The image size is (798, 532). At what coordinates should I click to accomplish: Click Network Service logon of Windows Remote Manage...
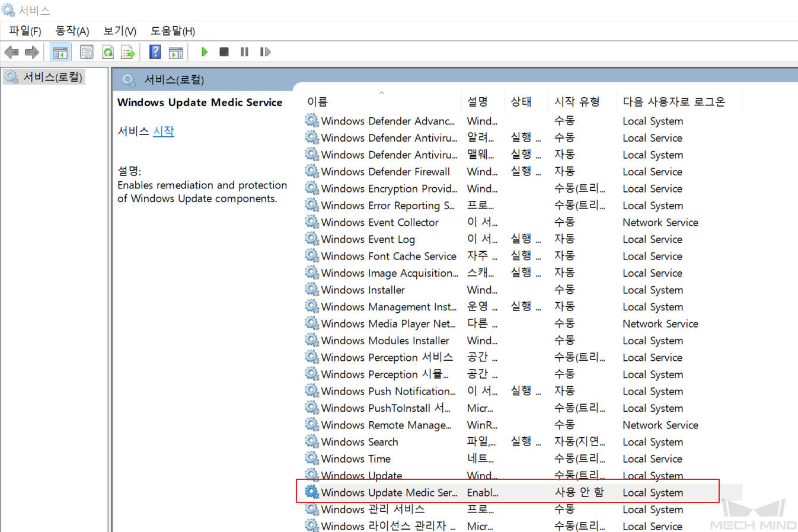(660, 425)
